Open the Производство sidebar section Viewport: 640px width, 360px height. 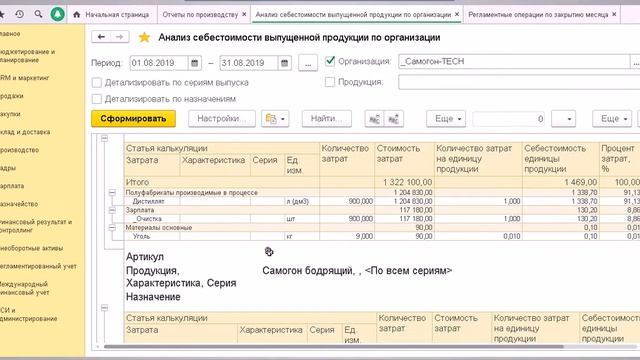(19, 150)
